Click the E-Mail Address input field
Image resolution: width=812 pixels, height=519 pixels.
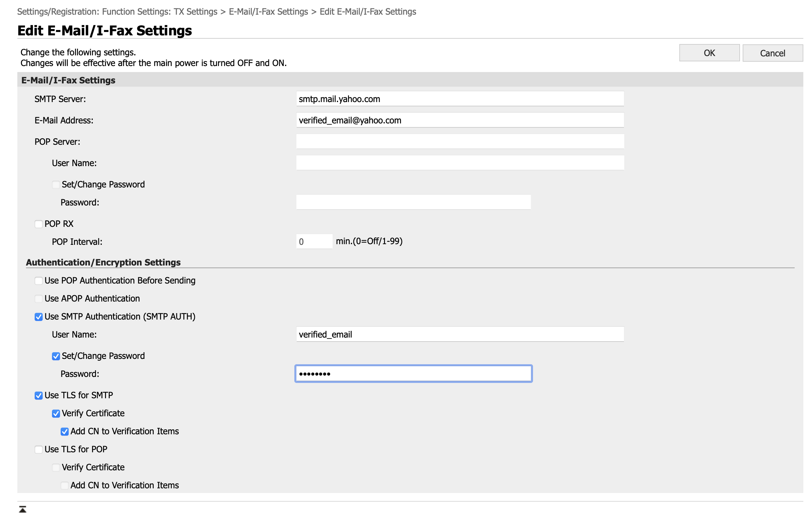pyautogui.click(x=460, y=120)
